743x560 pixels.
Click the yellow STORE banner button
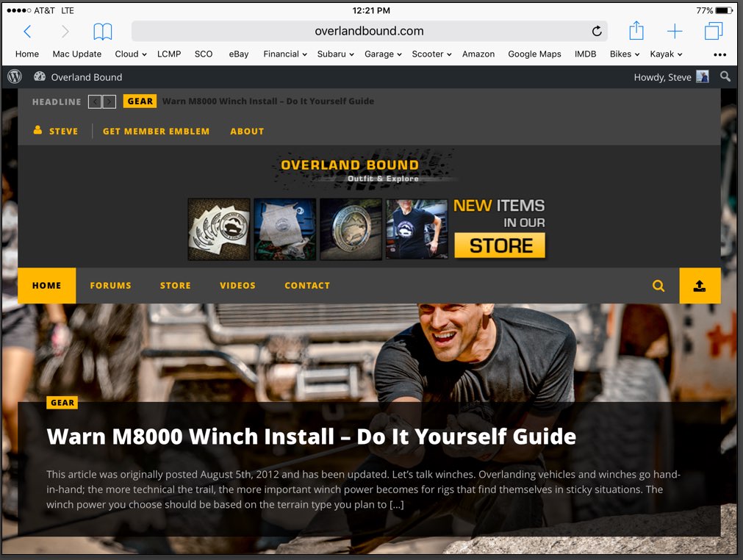tap(500, 245)
